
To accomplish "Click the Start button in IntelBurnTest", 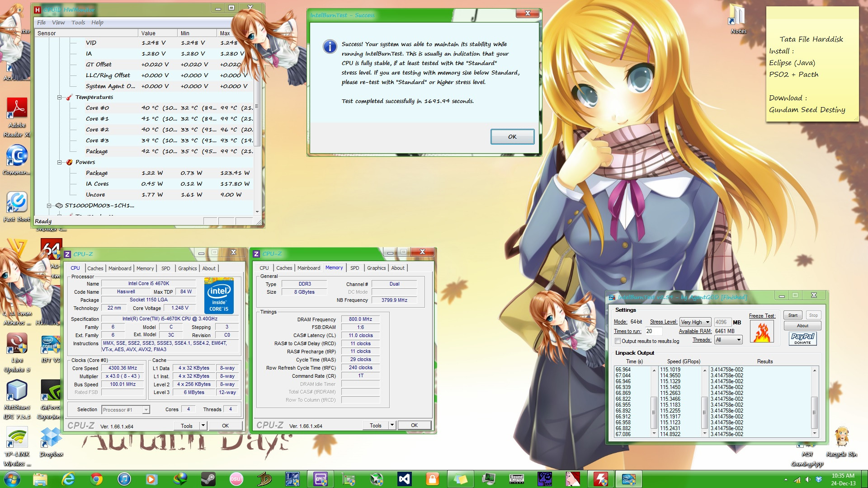I will point(793,315).
